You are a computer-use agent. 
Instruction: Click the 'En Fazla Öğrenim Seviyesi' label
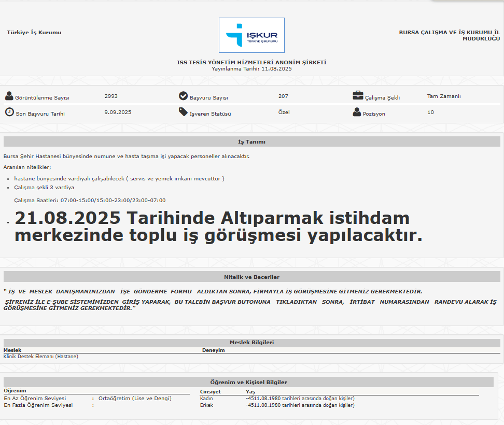coord(38,405)
